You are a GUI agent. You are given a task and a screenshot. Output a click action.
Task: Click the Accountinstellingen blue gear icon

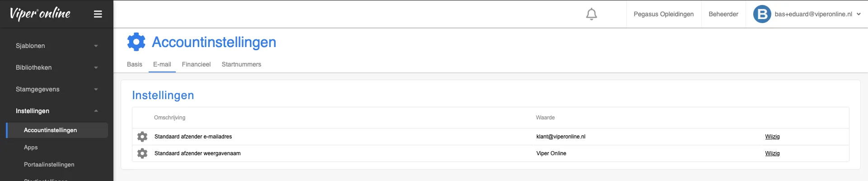coord(136,42)
